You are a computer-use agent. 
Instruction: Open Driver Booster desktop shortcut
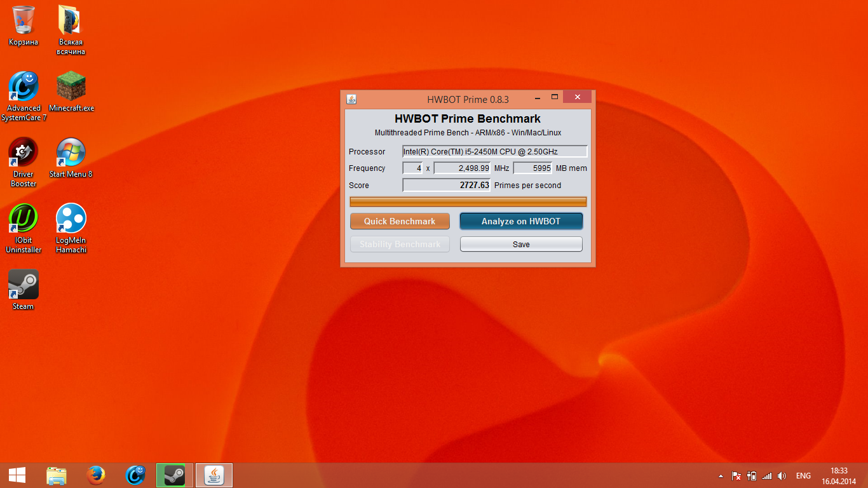(24, 162)
